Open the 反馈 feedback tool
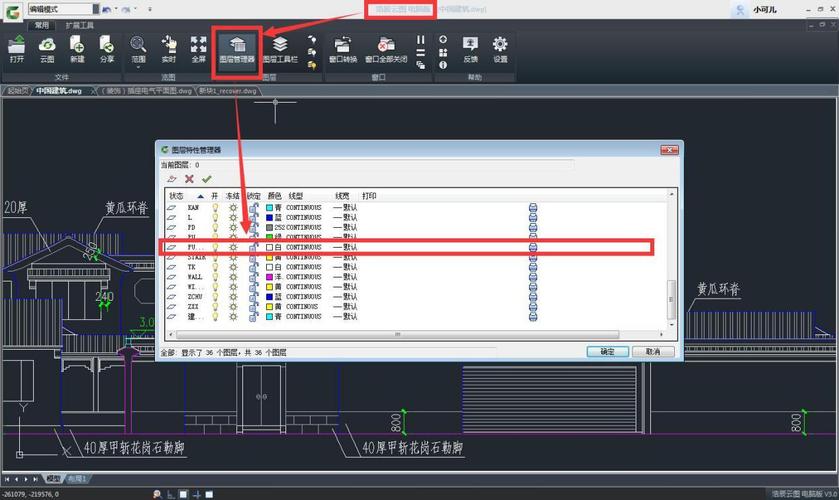Image resolution: width=839 pixels, height=500 pixels. pos(470,49)
